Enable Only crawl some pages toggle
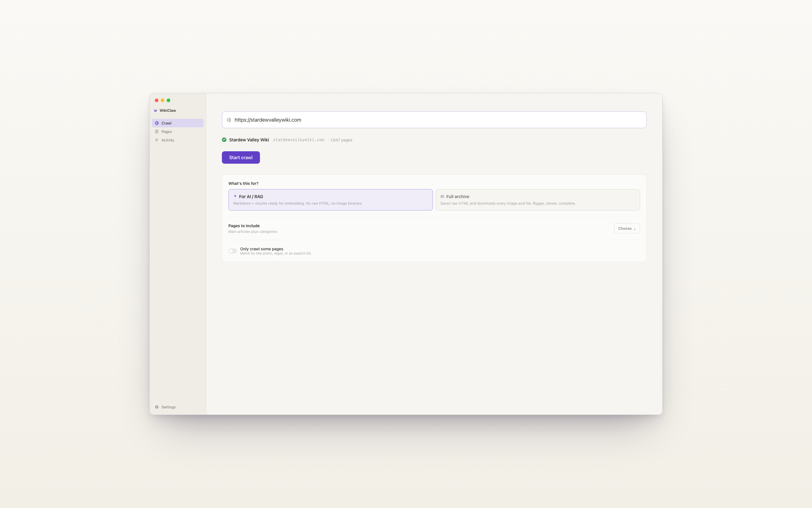 (x=233, y=251)
